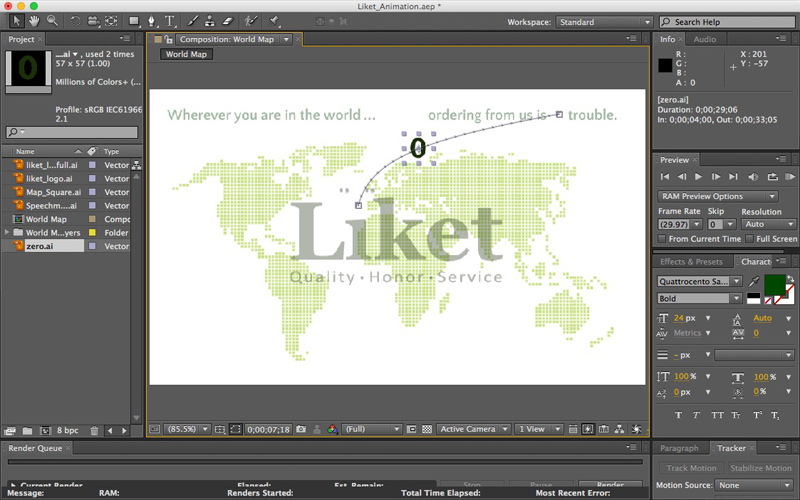Screen dimensions: 800x500
Task: Open the 1 View layout dropdown
Action: pos(538,429)
